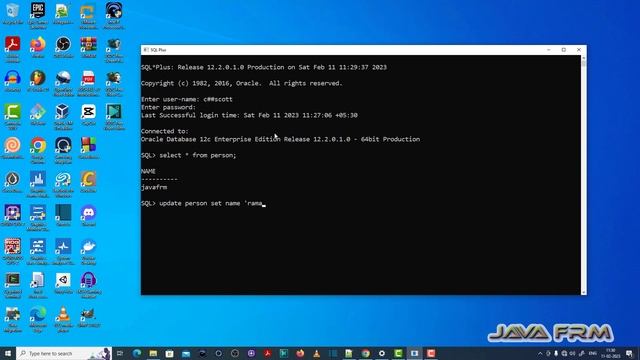Open the Docker Desktop desktop icon

coord(88,251)
